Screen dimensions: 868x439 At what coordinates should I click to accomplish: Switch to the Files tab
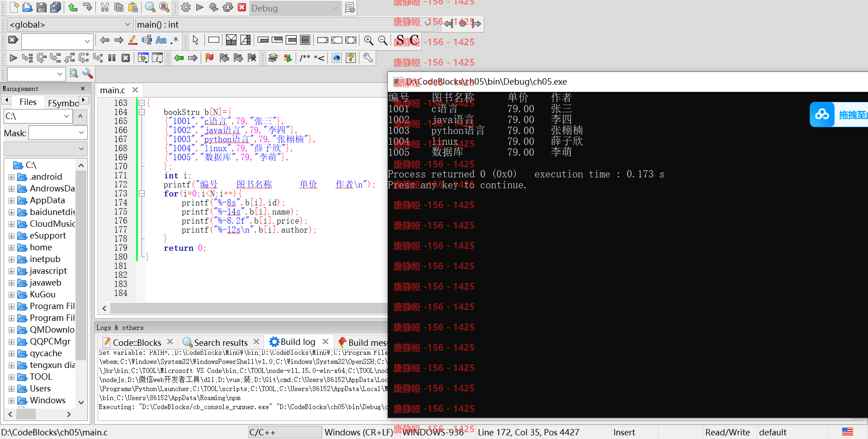tap(28, 102)
